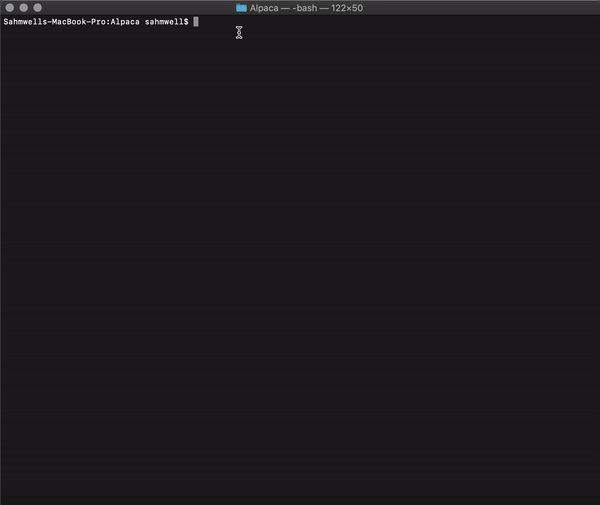The height and width of the screenshot is (505, 600).
Task: Close the Alpaca terminal window
Action: coord(10,8)
